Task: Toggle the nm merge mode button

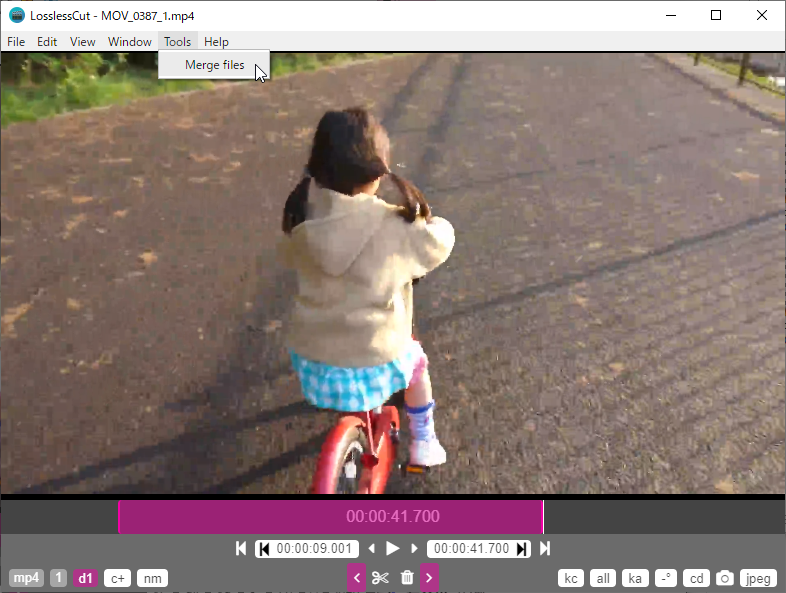Action: (152, 578)
